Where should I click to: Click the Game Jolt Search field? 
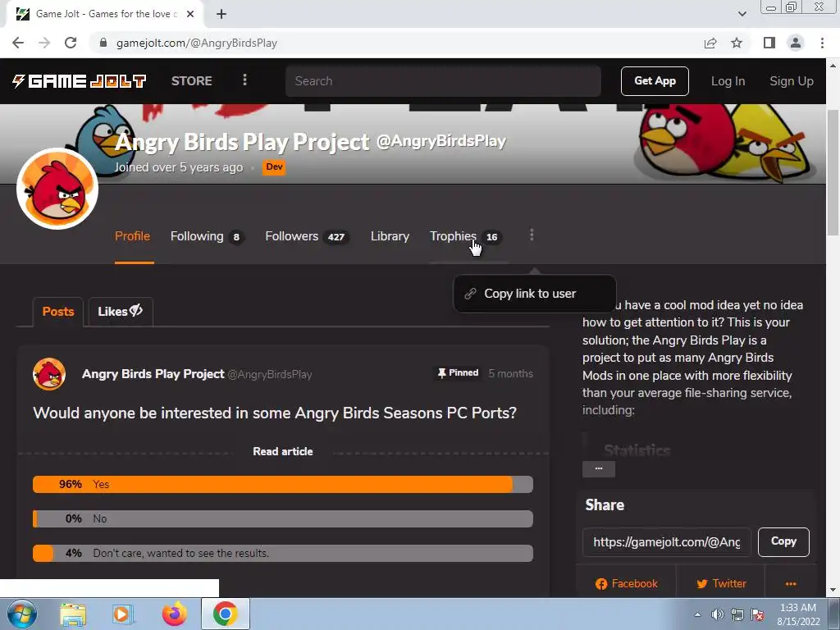pos(443,81)
